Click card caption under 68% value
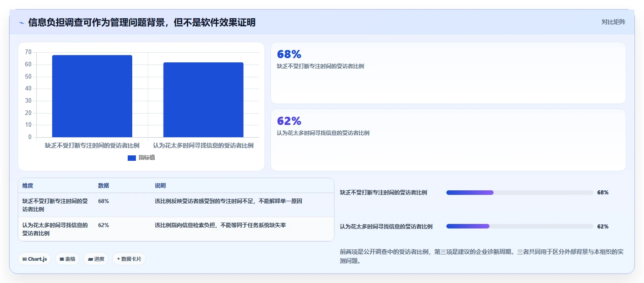This screenshot has height=283, width=644. point(320,66)
